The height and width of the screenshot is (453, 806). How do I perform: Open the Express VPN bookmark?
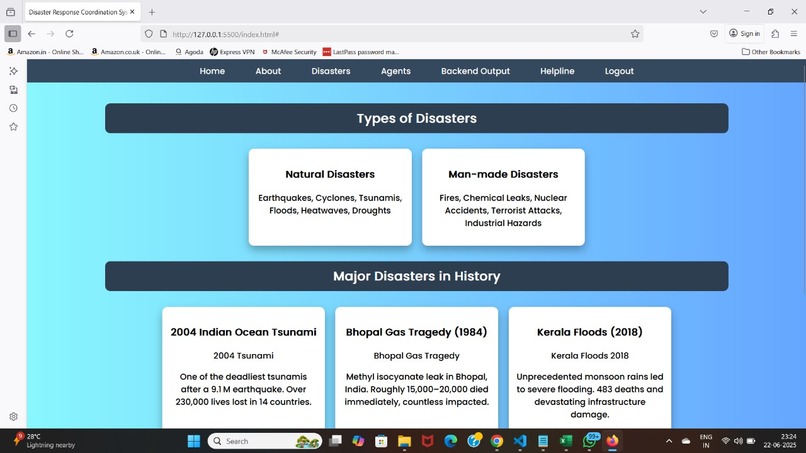pyautogui.click(x=232, y=52)
